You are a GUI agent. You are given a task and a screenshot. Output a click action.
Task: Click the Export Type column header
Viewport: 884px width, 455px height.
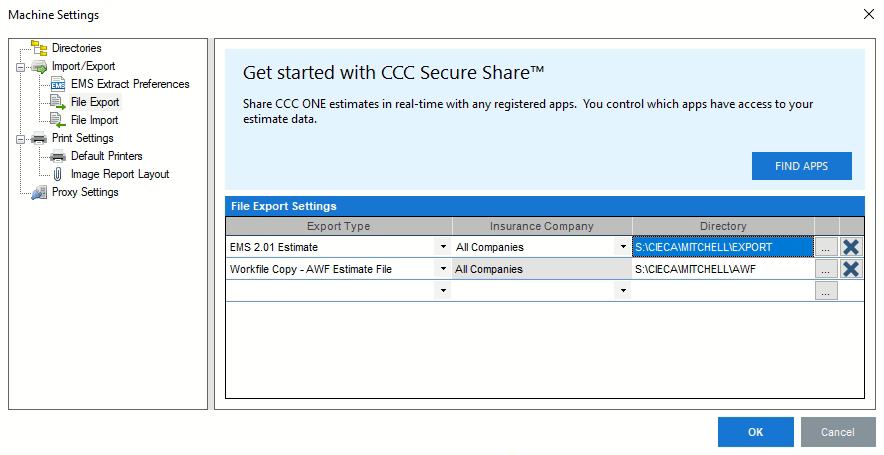pos(339,226)
